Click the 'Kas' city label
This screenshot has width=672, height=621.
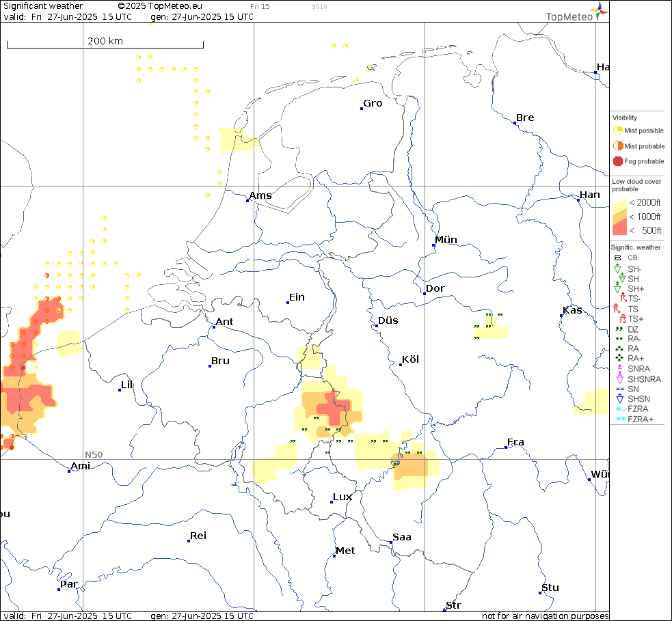(x=572, y=310)
